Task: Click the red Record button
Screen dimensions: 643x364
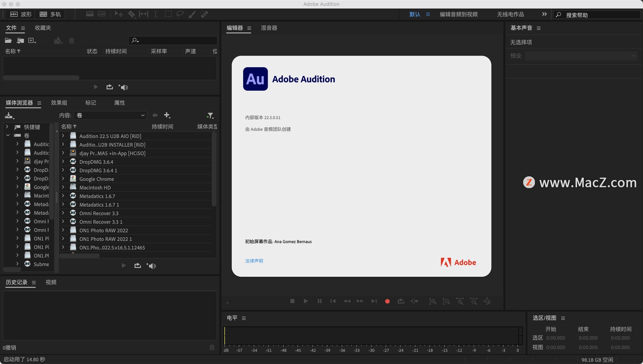Action: [x=387, y=301]
